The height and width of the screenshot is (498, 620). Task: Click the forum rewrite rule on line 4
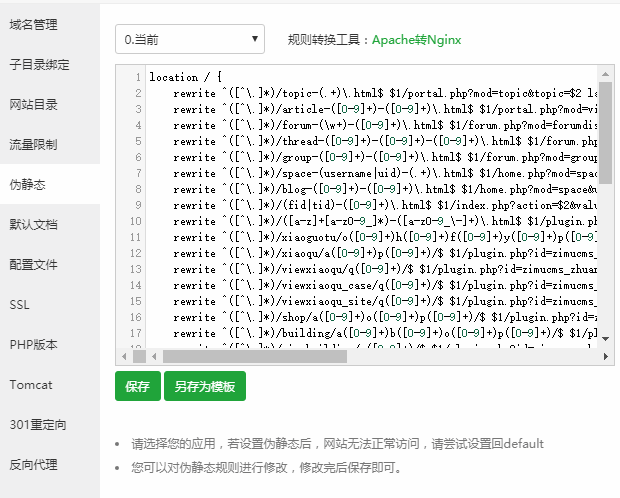[385, 125]
